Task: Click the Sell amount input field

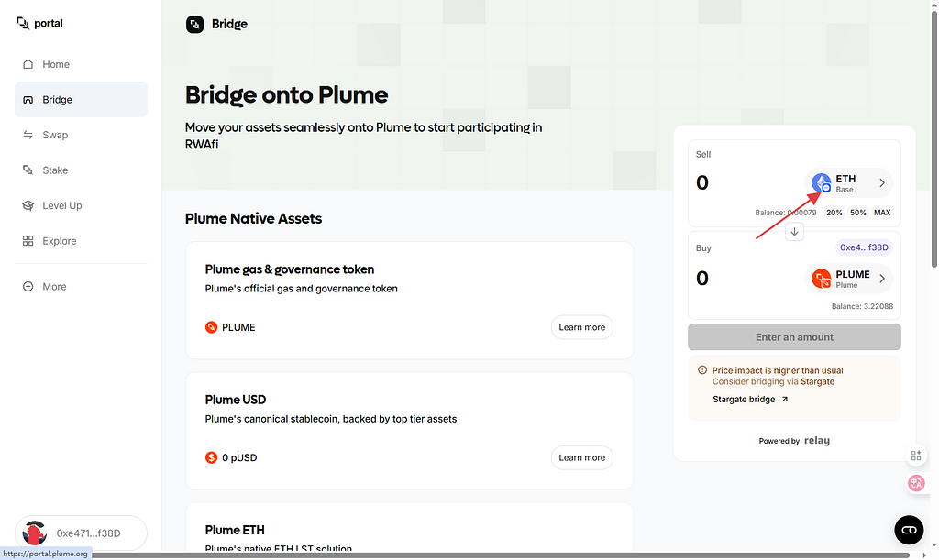Action: tap(743, 183)
